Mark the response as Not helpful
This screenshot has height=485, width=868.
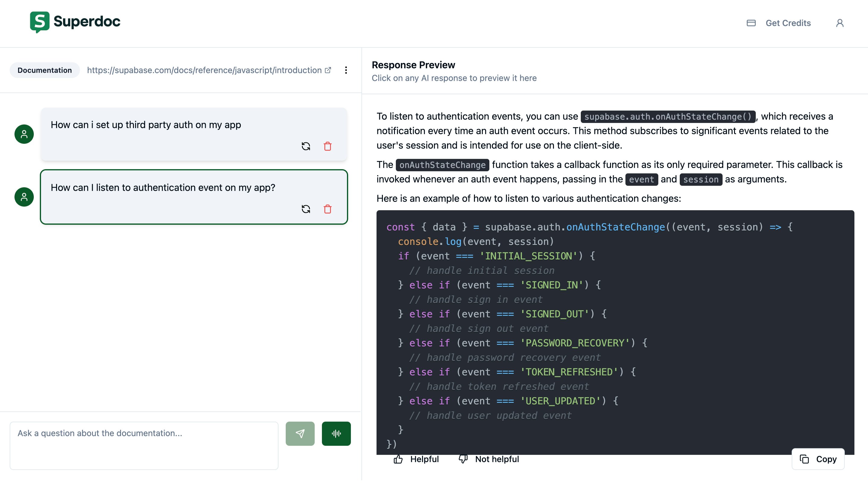(488, 459)
